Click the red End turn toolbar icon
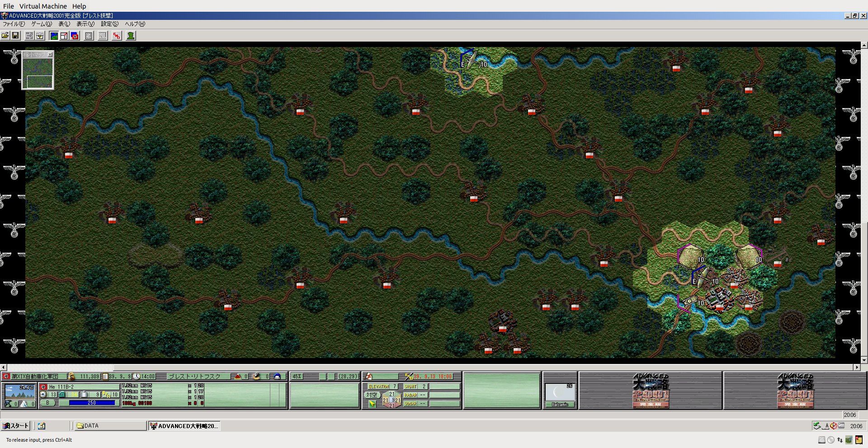868x448 pixels. tap(117, 36)
